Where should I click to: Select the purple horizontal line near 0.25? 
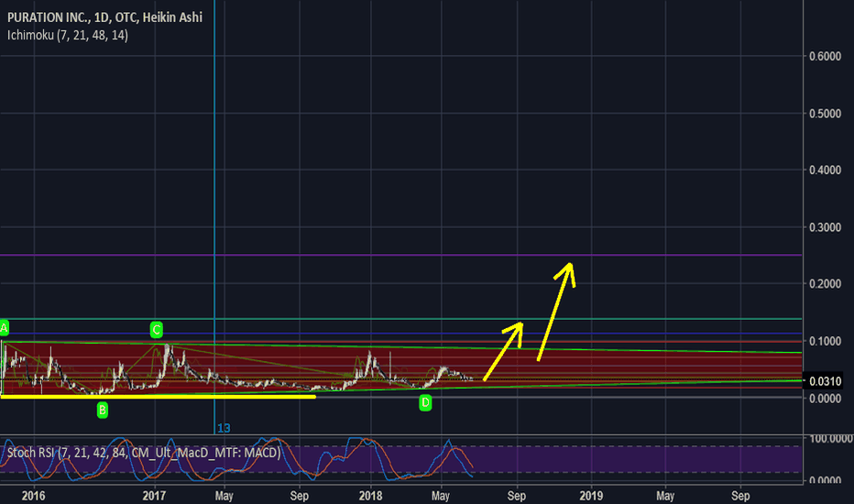[x=400, y=255]
